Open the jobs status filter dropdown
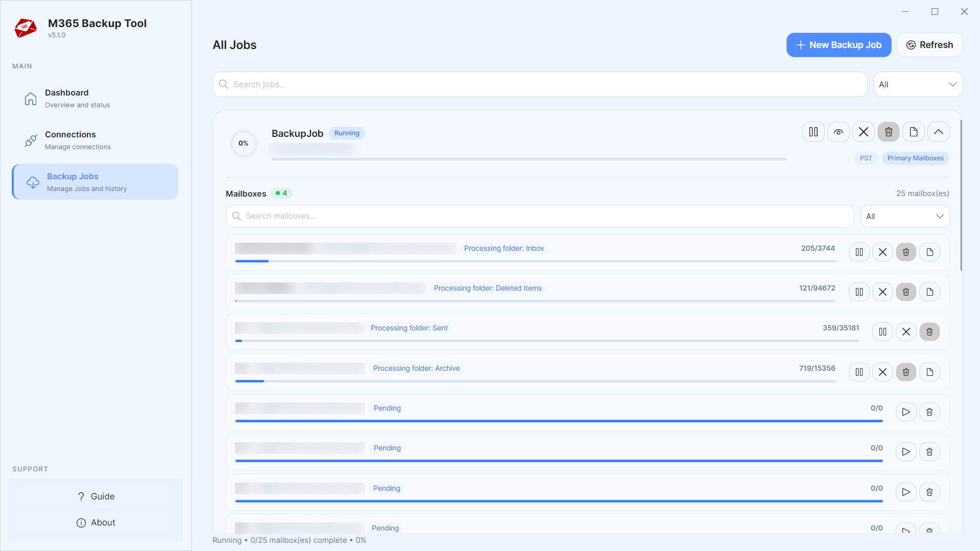This screenshot has width=980, height=551. pyautogui.click(x=918, y=84)
